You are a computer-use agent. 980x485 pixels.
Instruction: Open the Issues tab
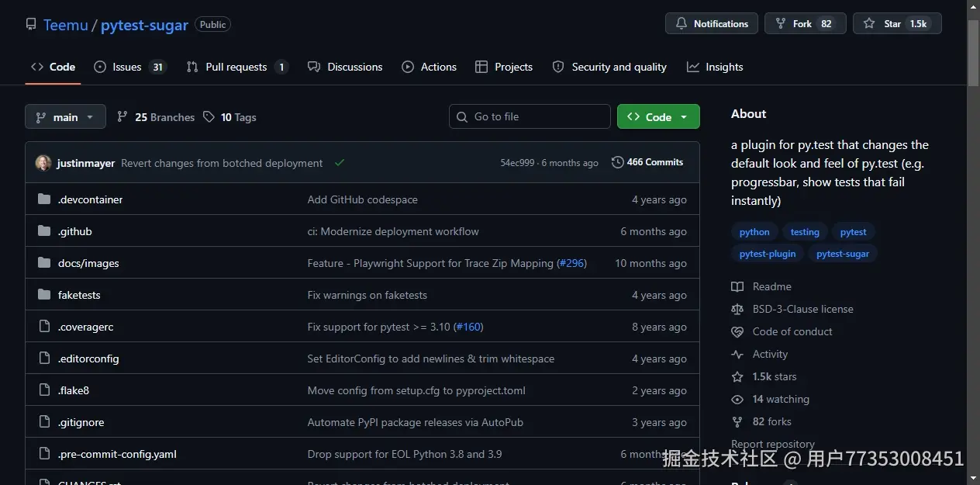(x=129, y=67)
